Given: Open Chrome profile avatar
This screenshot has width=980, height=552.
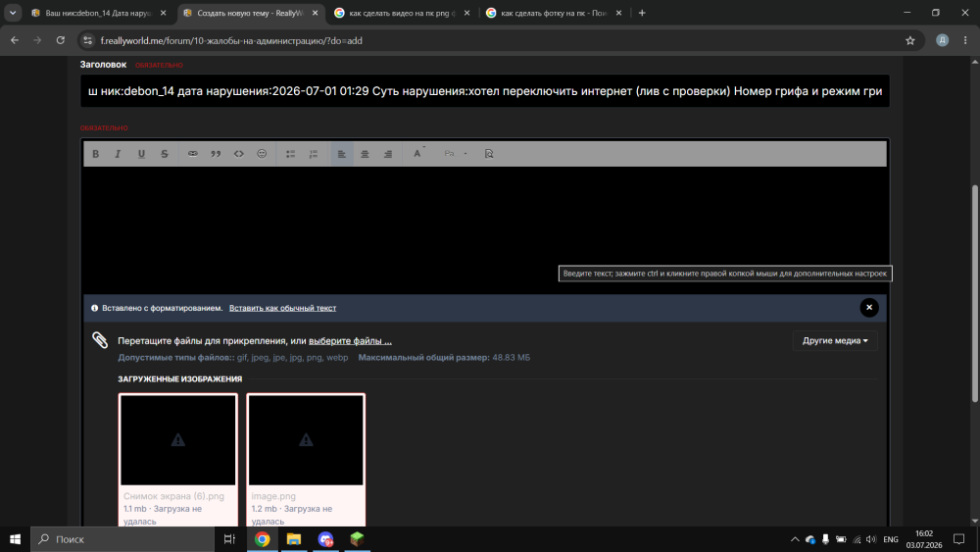Looking at the screenshot, I should tap(942, 40).
